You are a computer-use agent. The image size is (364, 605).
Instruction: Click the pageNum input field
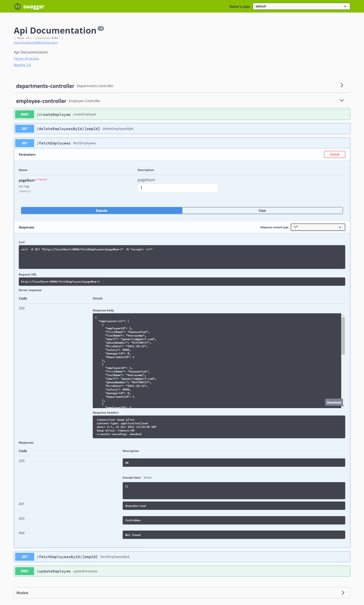178,187
